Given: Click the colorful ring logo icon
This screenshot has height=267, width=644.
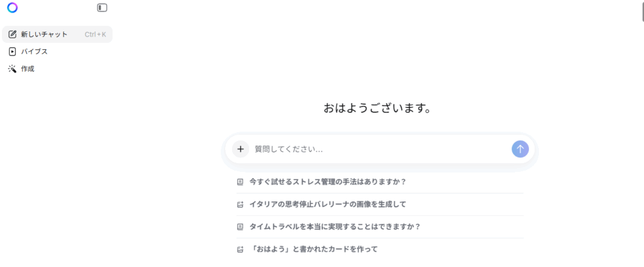Looking at the screenshot, I should pos(13,8).
